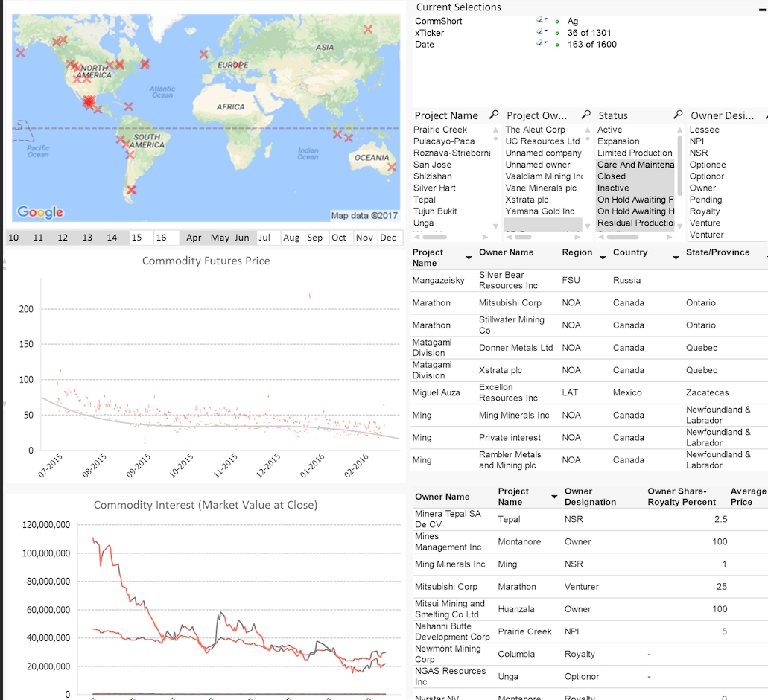The height and width of the screenshot is (700, 768).
Task: Select month Jul in the month selector
Action: pos(264,238)
